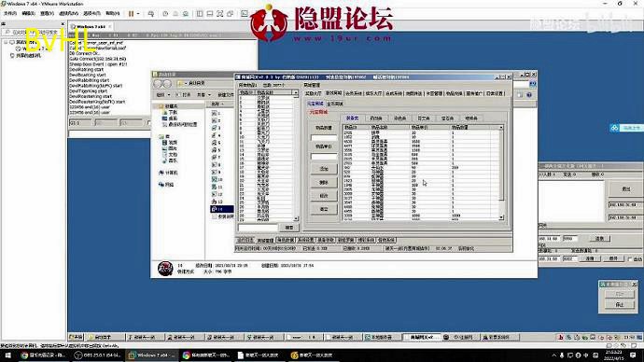The image size is (644, 362).
Task: Click the item table scroll-down arrow
Action: coord(501,218)
